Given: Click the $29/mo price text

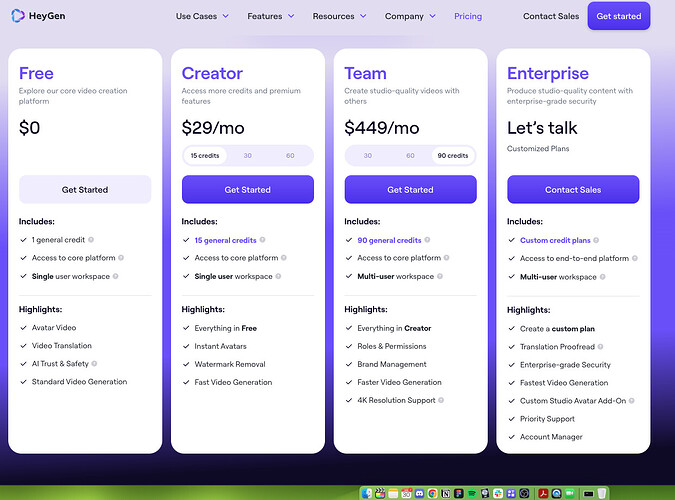Looking at the screenshot, I should [213, 128].
